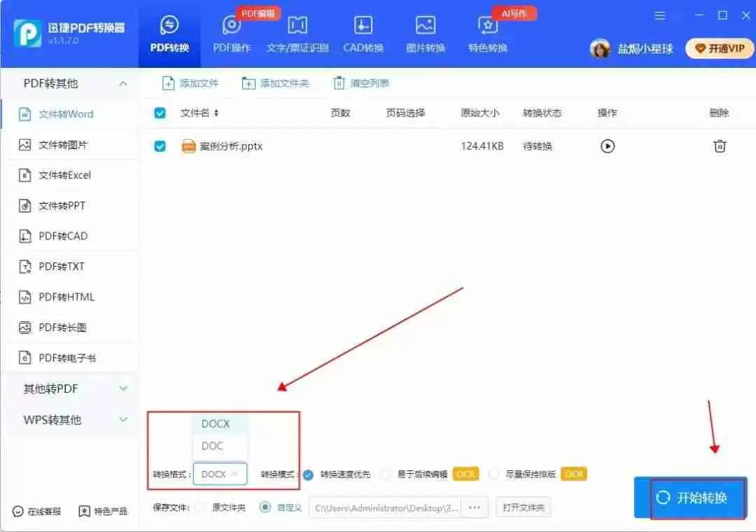Uncheck the 案例分析.pptx file checkbox
This screenshot has height=532, width=756.
(160, 146)
